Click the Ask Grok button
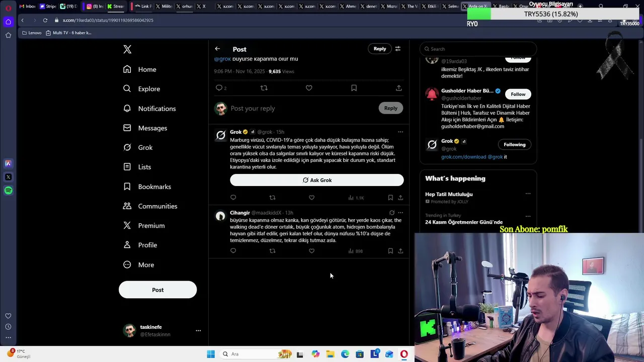This screenshot has height=362, width=644. click(317, 180)
